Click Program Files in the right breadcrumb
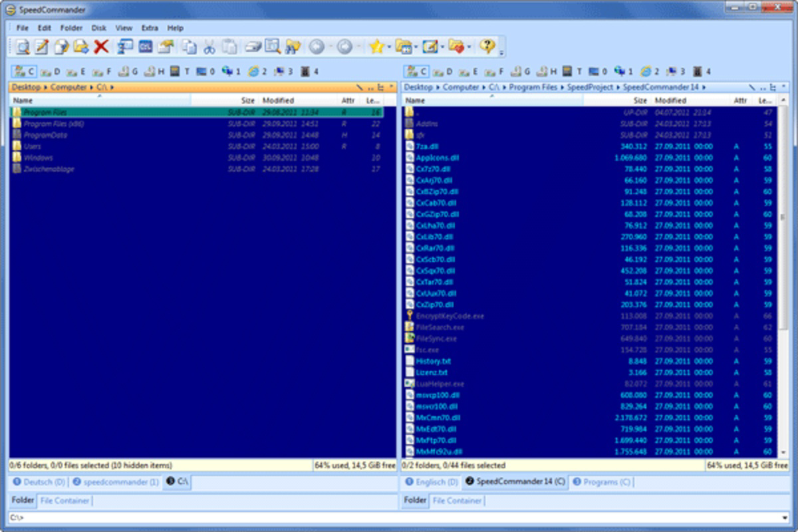This screenshot has height=532, width=798. [534, 87]
